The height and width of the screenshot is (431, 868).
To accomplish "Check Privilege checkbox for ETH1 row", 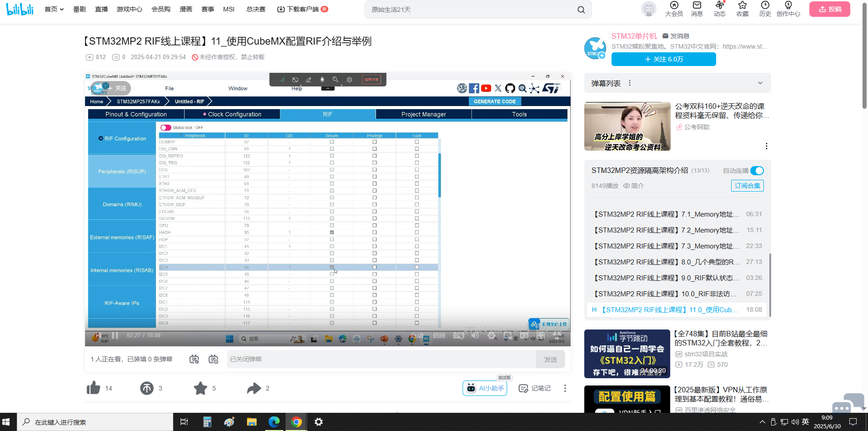I will [375, 177].
